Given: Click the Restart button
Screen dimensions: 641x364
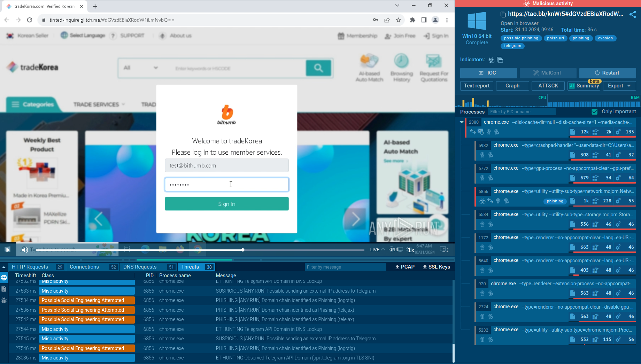Looking at the screenshot, I should tap(607, 73).
